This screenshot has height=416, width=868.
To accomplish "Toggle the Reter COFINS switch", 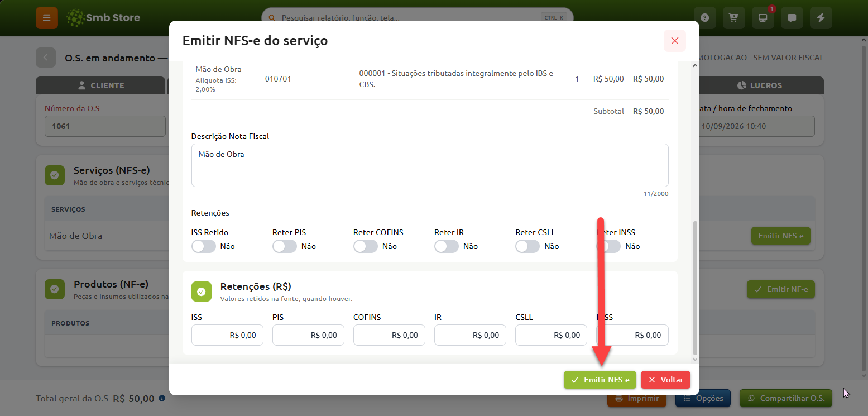I will point(366,246).
